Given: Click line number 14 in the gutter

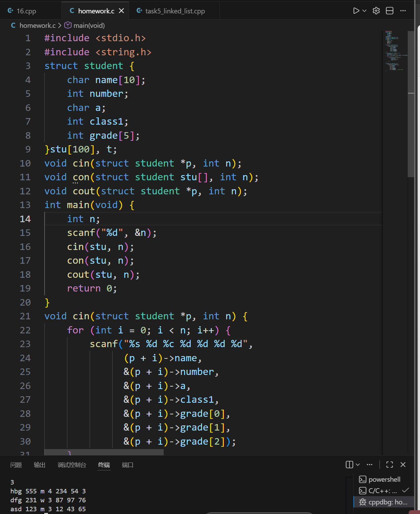Looking at the screenshot, I should click(x=25, y=219).
